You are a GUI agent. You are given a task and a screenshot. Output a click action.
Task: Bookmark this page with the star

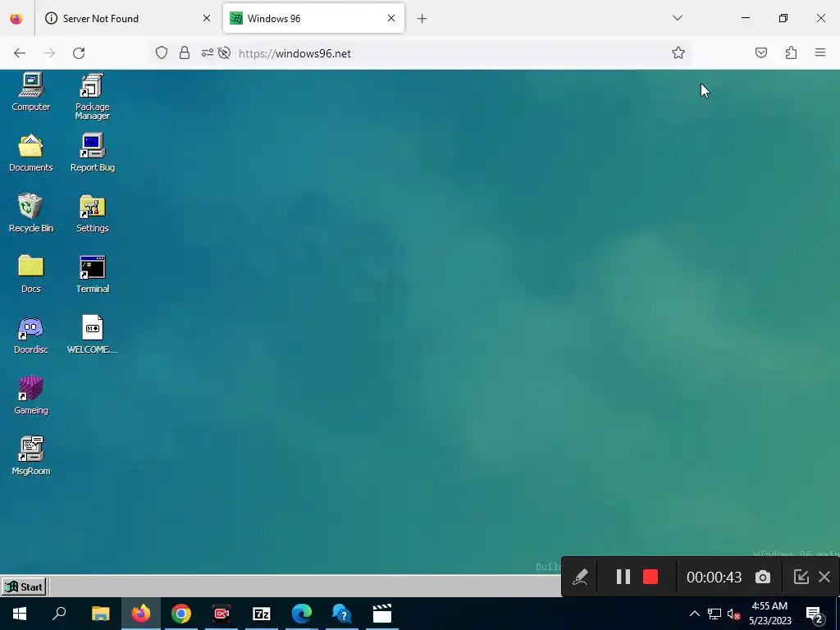coord(678,52)
